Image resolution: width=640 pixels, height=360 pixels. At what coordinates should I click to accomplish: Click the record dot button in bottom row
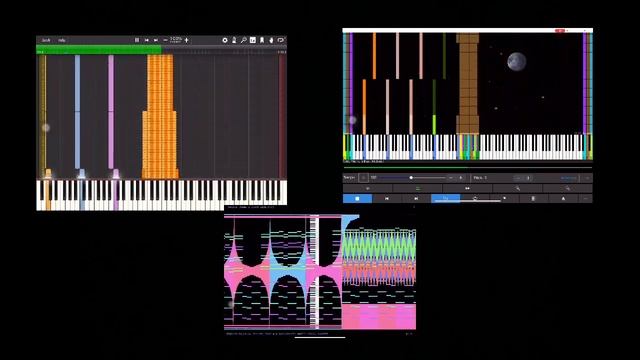[x=504, y=198]
